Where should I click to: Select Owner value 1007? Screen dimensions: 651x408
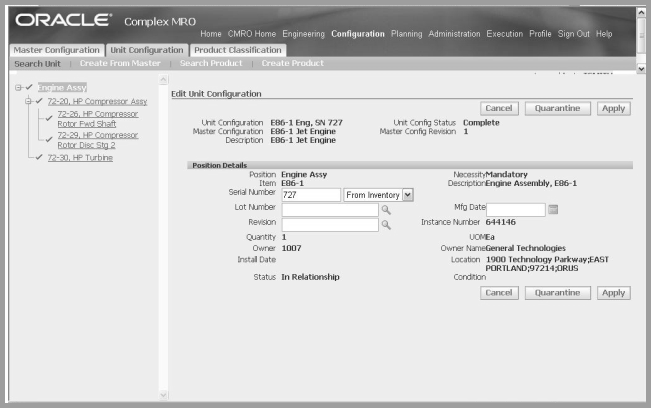291,248
